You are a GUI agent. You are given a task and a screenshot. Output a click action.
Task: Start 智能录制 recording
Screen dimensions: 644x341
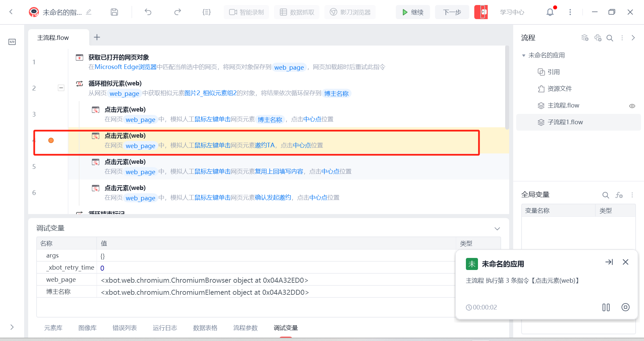pos(247,12)
